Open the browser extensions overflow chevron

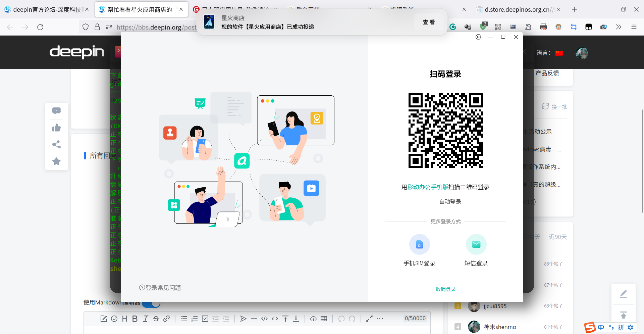619,27
